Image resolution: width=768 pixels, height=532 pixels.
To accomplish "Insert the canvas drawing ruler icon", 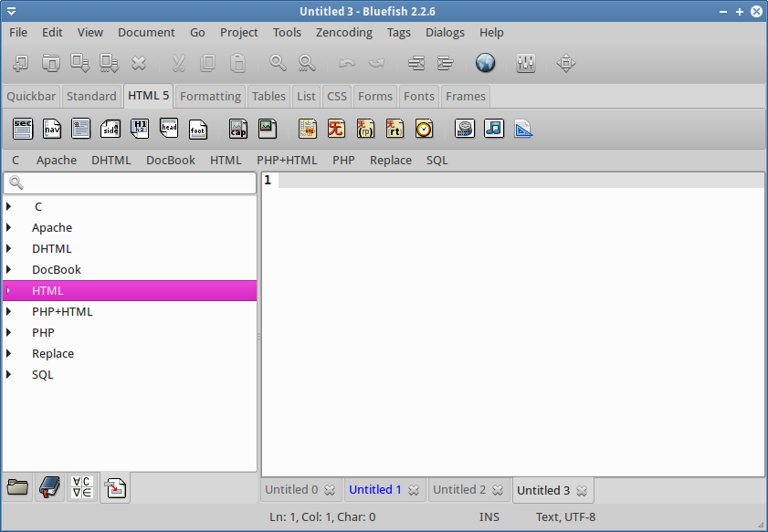I will pos(523,129).
